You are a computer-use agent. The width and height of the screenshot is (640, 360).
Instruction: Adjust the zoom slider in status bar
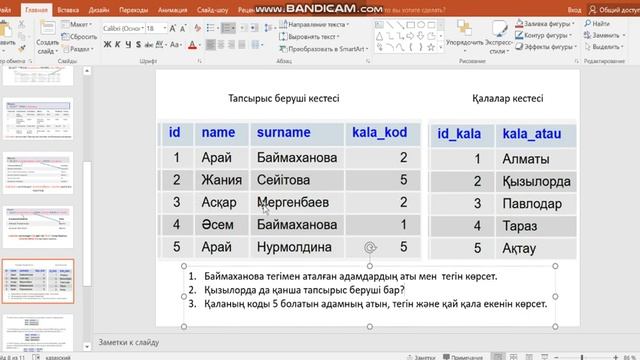pos(582,357)
